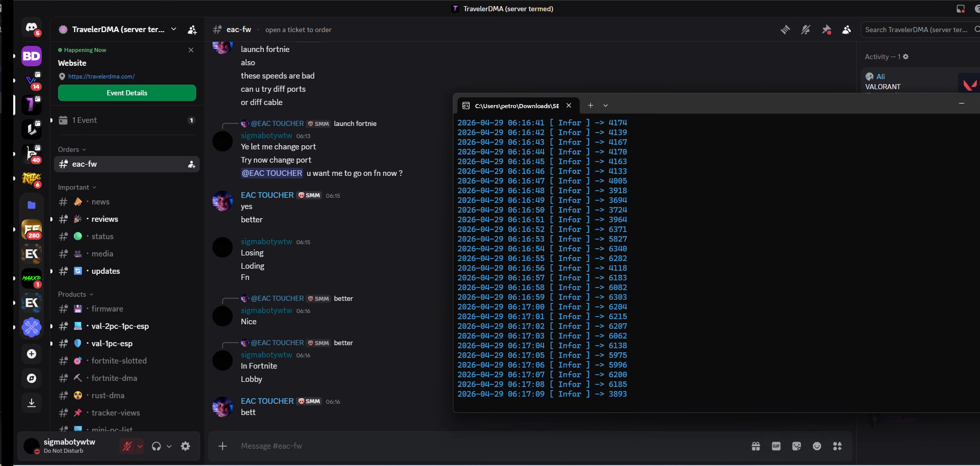
Task: Open the sticker picker
Action: (797, 446)
